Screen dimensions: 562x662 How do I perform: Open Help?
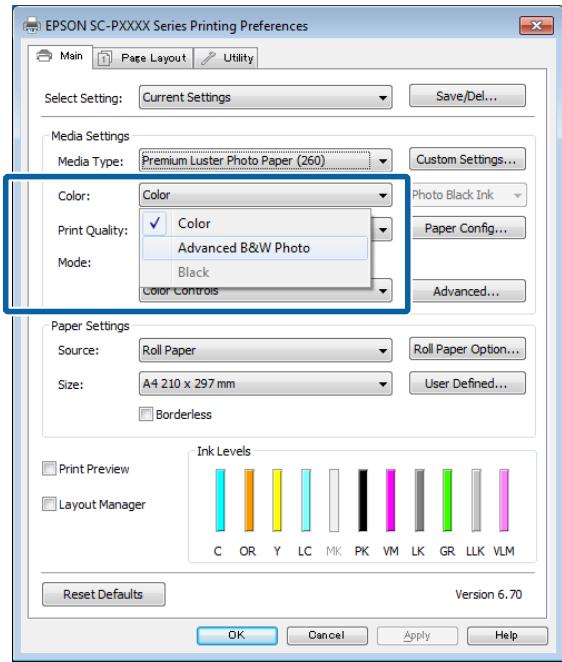(507, 635)
